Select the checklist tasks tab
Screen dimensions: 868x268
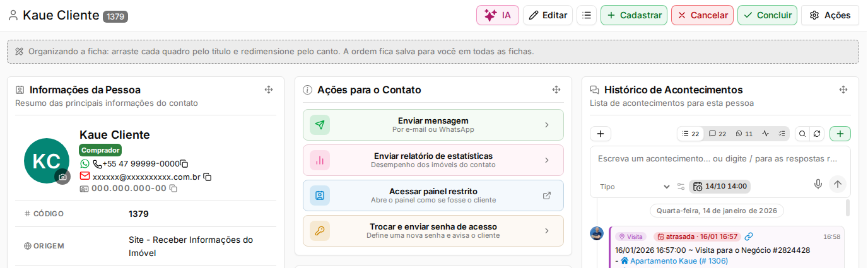[x=782, y=134]
